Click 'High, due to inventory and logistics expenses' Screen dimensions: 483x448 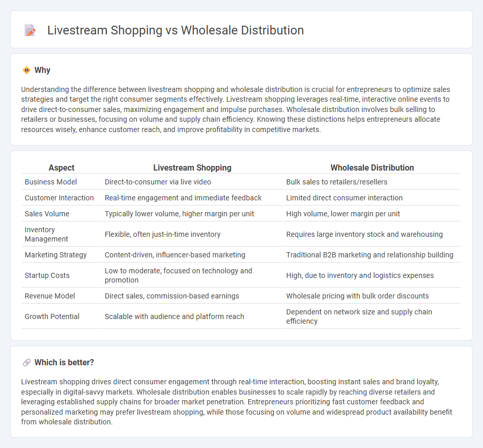coord(360,275)
